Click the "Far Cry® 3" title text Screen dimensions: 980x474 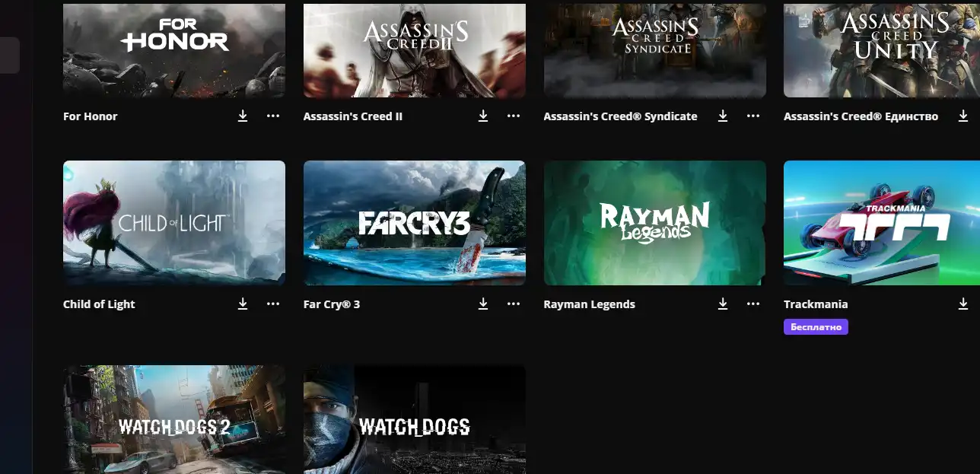(x=332, y=304)
